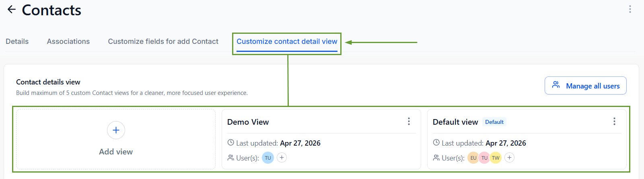The image size is (644, 179).
Task: Select the Default view card title
Action: point(455,122)
